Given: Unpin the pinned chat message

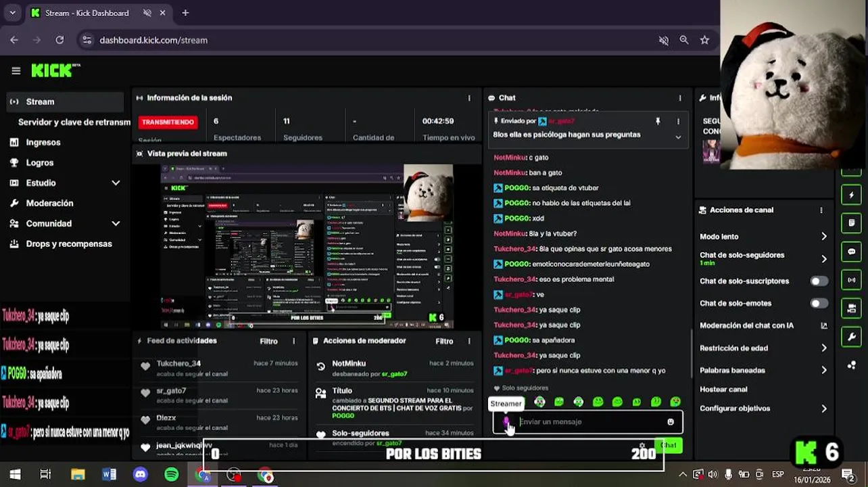Looking at the screenshot, I should coord(658,121).
